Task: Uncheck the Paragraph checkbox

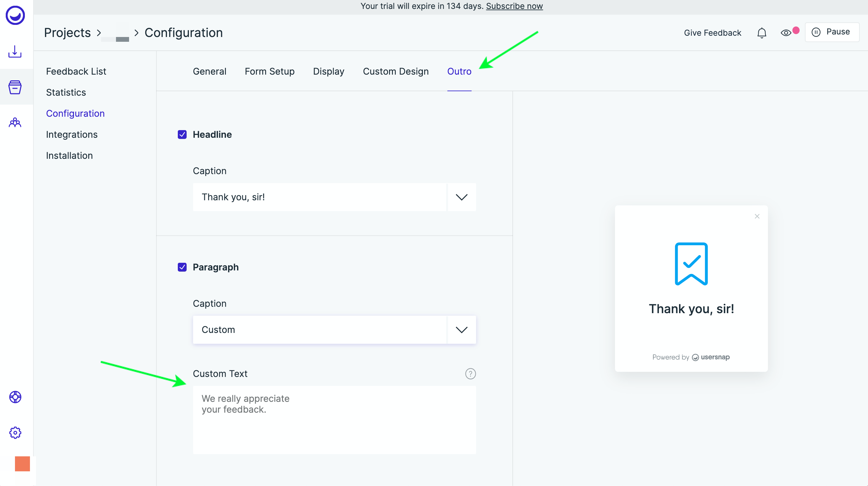Action: tap(182, 267)
